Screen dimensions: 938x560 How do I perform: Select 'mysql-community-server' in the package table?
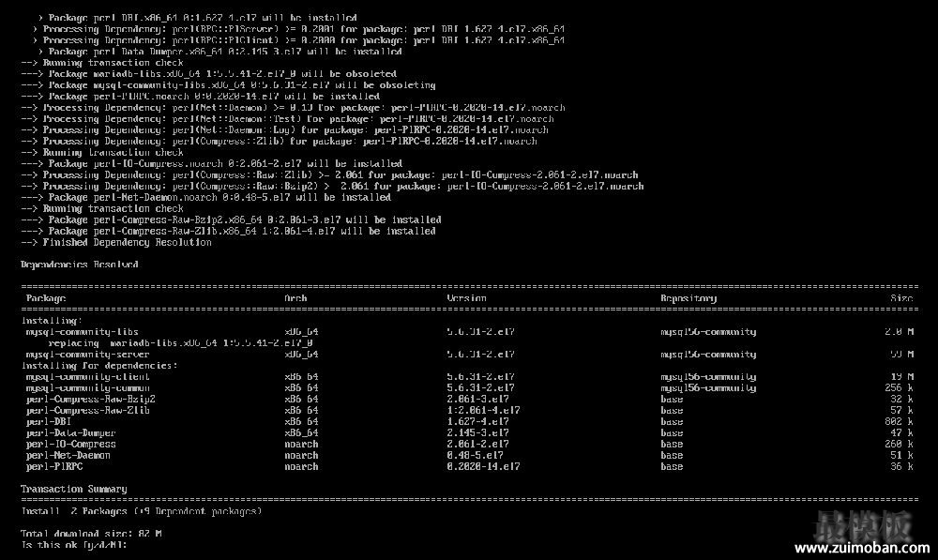pyautogui.click(x=88, y=355)
